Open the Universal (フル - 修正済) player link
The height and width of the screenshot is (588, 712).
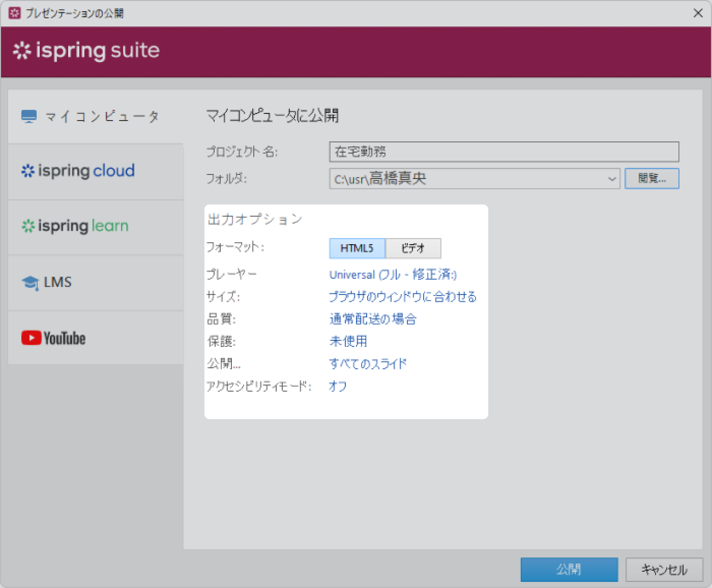[393, 275]
